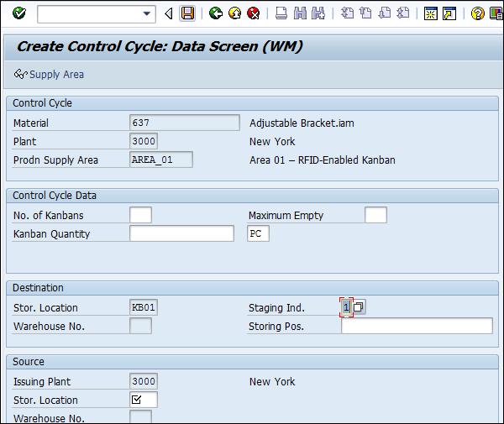Click the Kanban Quantity input field

click(x=181, y=233)
